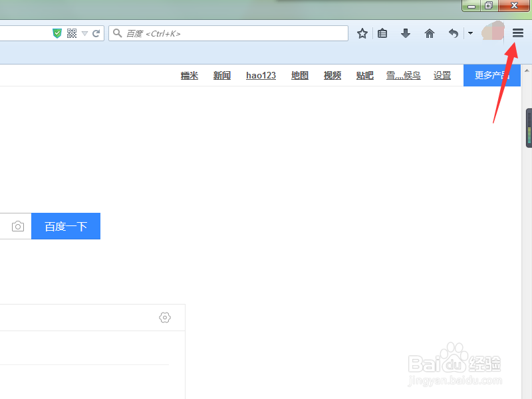Open the gear settings icon in the card
Screen dimensions: 532x399
165,318
